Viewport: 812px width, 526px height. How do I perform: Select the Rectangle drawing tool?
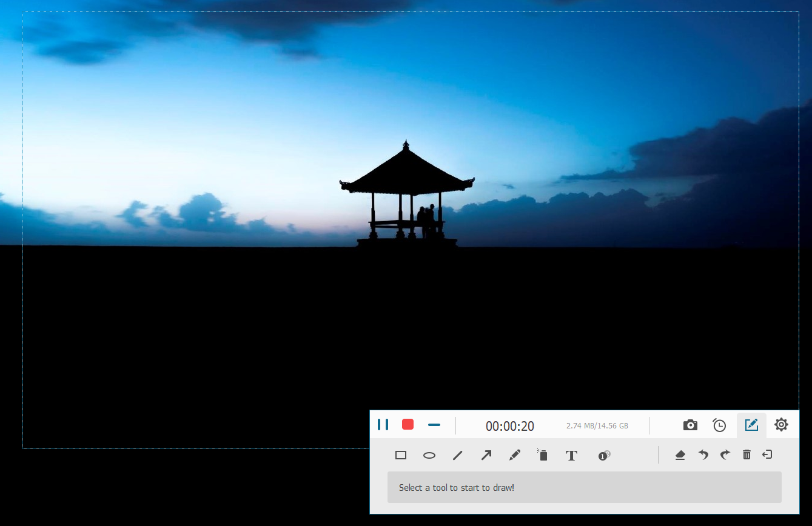[x=401, y=455]
